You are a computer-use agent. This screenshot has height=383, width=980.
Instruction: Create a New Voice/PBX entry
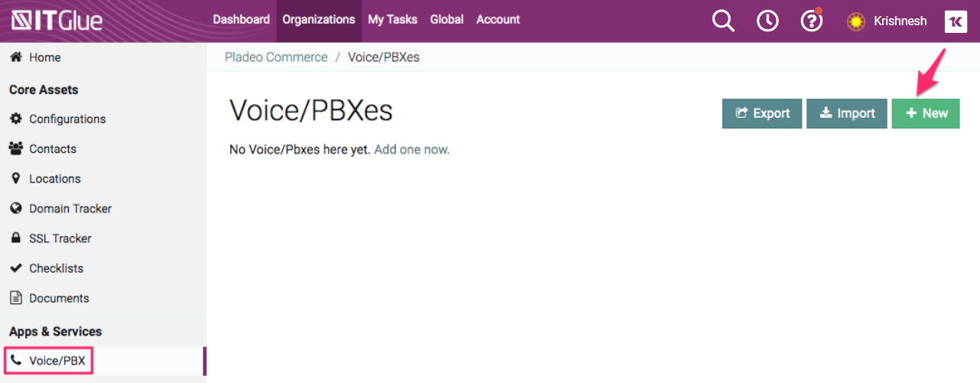(x=926, y=113)
